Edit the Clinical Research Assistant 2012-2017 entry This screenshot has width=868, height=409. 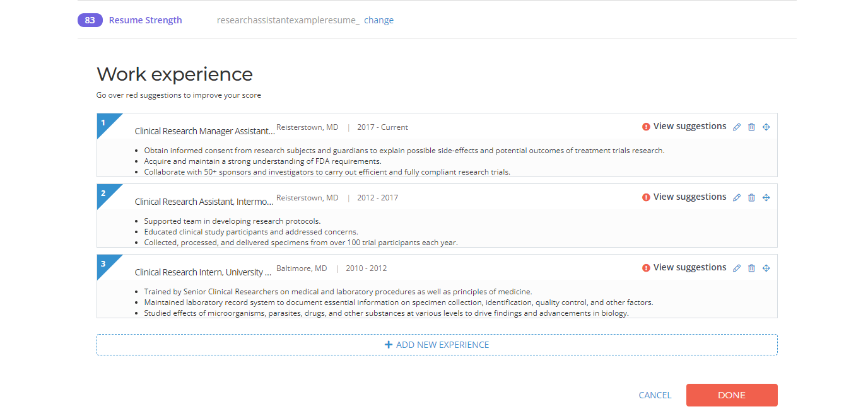point(737,198)
